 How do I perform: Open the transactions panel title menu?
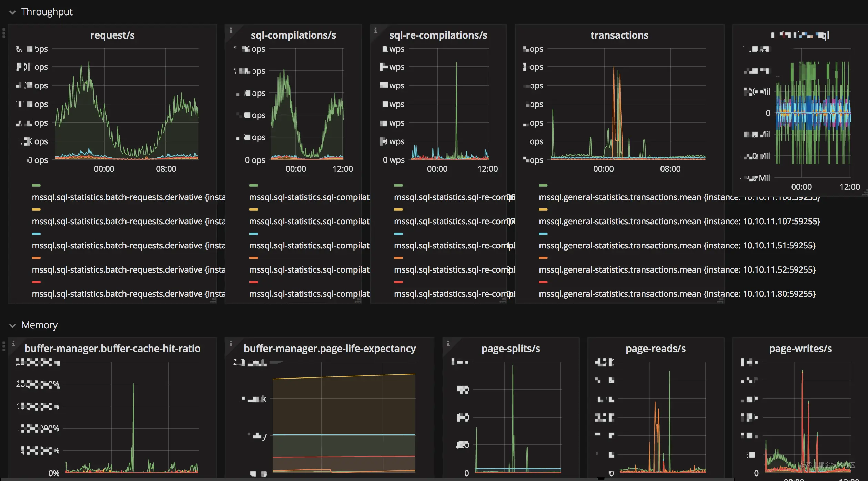click(619, 35)
